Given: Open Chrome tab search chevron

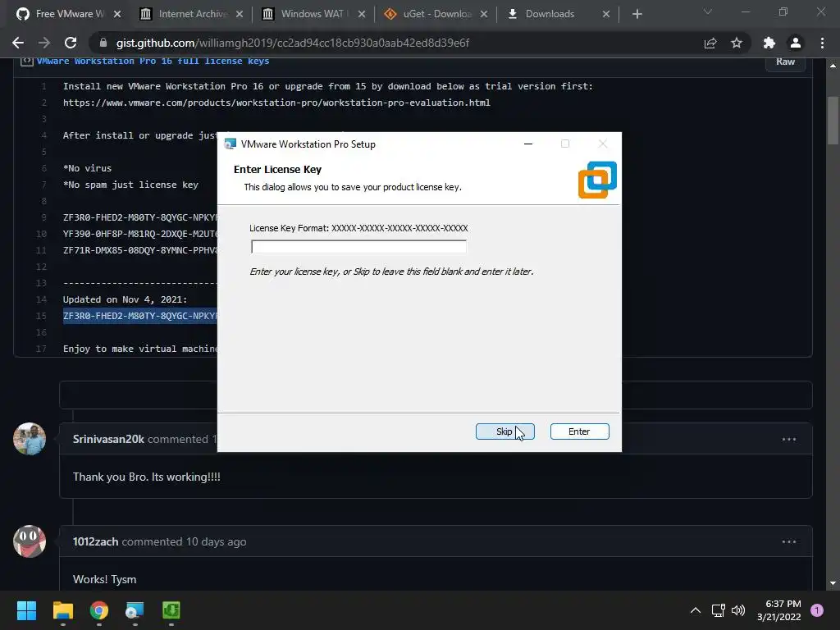Looking at the screenshot, I should click(708, 11).
